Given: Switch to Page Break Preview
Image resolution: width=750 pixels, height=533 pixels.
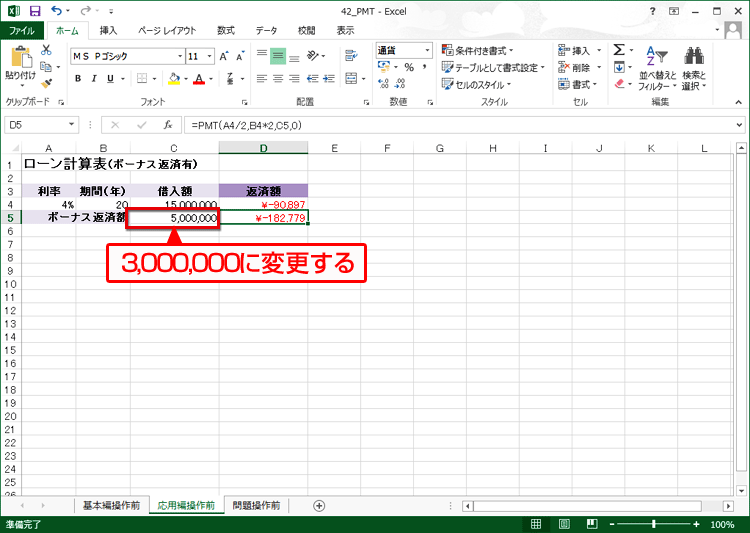Looking at the screenshot, I should point(592,524).
